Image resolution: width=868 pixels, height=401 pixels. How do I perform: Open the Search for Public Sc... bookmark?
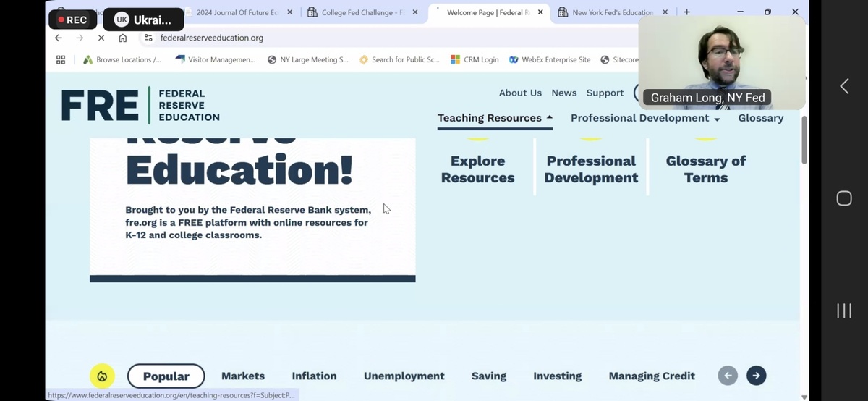(399, 60)
